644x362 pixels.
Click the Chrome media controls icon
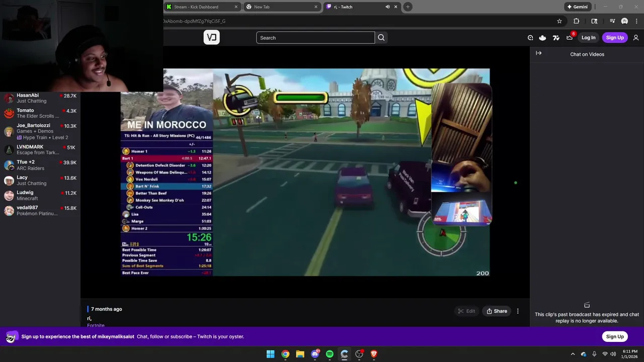[x=612, y=21]
